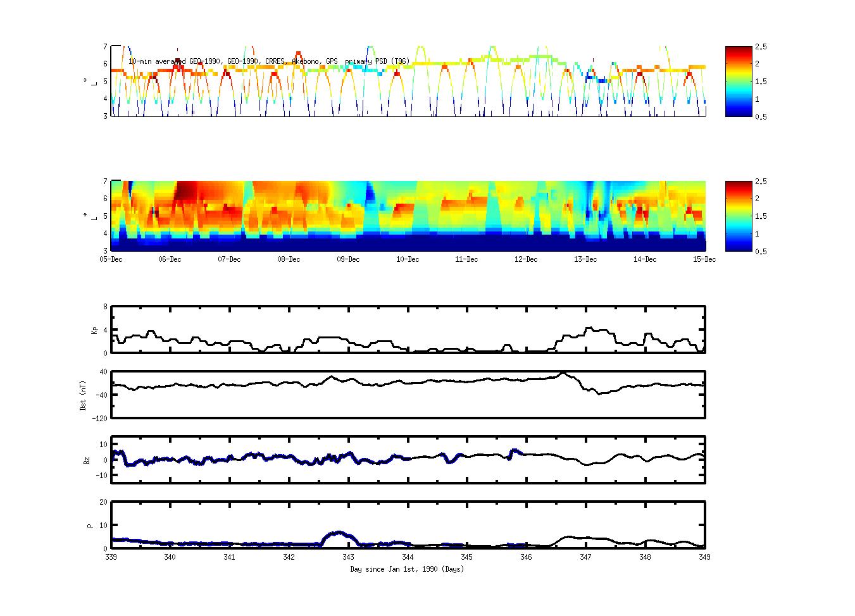Click the second panel's color scale bar
This screenshot has width=855, height=616.
[x=737, y=216]
